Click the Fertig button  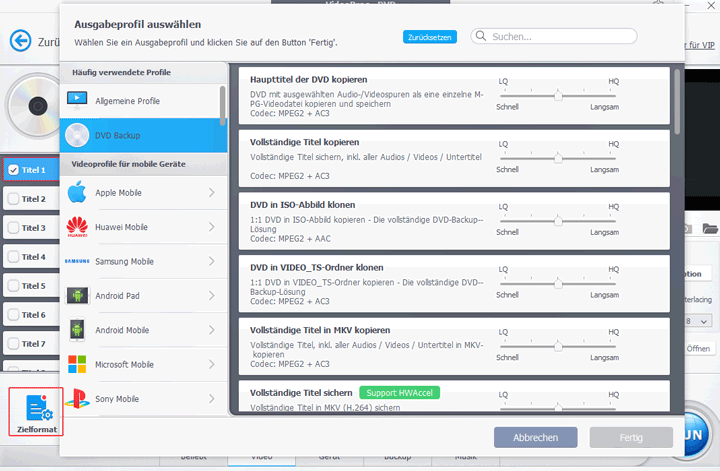pos(631,437)
